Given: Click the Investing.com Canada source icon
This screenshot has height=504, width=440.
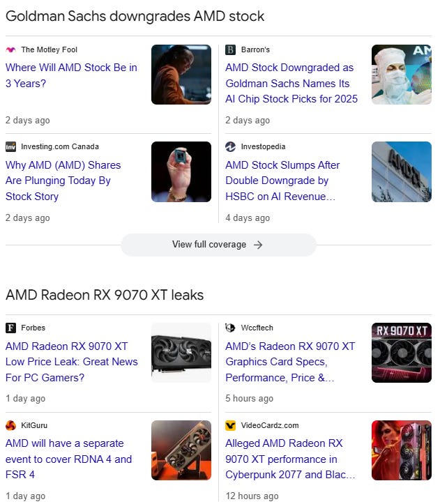Looking at the screenshot, I should (x=10, y=146).
